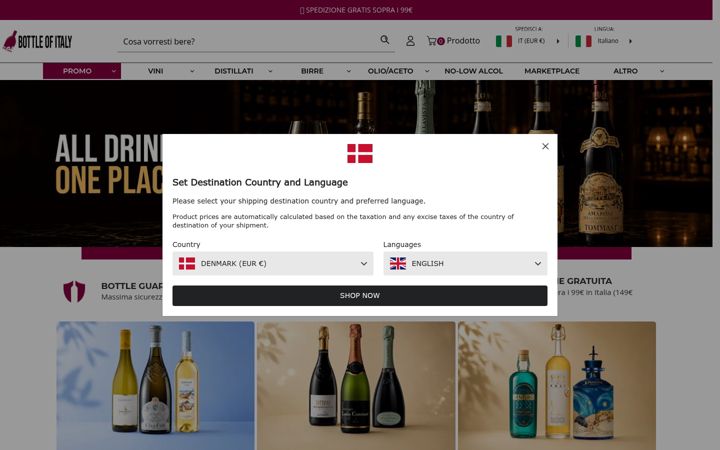Screen dimensions: 720x450
Task: Open the shopping cart icon
Action: click(x=432, y=41)
